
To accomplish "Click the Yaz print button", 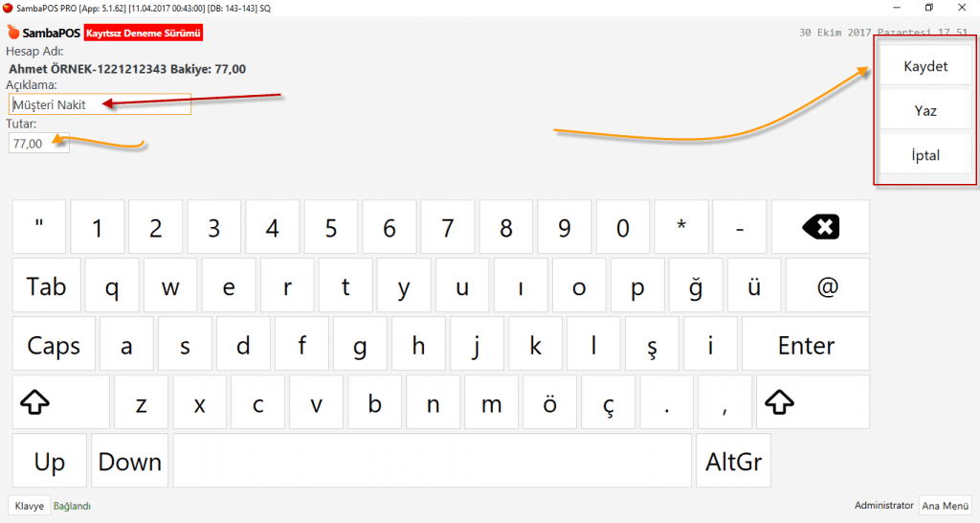I will click(924, 111).
